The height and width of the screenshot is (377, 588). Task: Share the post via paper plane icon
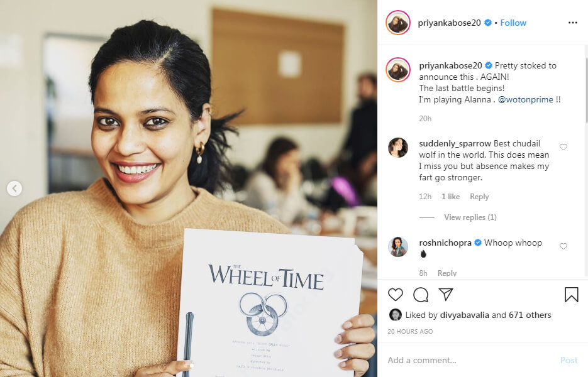(446, 294)
